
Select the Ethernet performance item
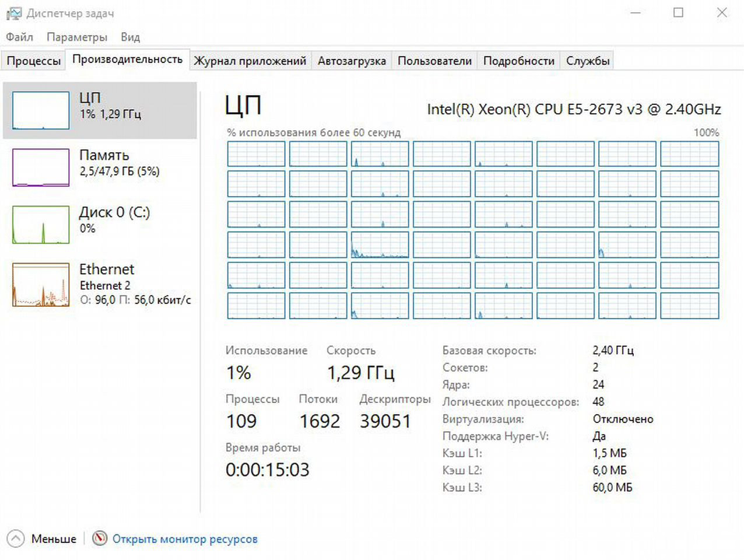tap(100, 284)
